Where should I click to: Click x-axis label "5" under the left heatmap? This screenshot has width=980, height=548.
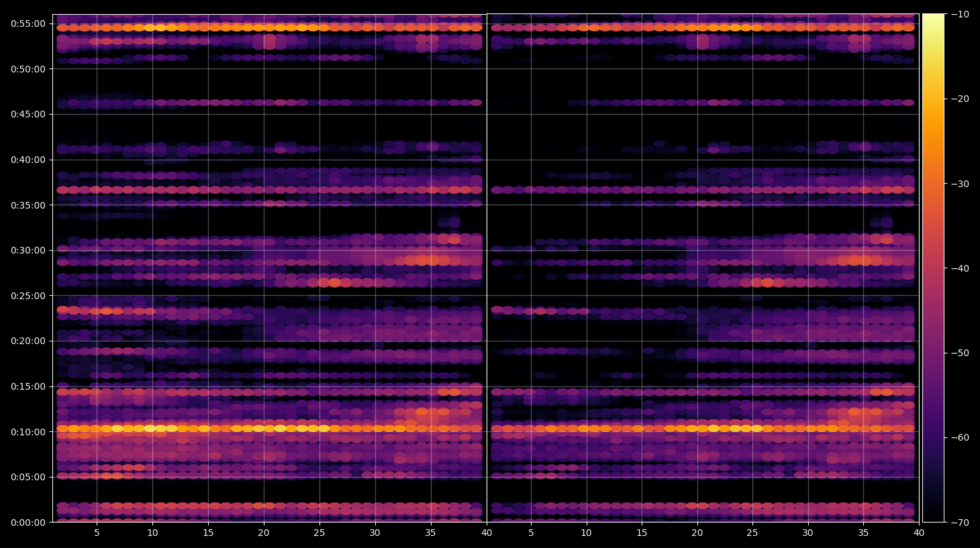[x=97, y=533]
